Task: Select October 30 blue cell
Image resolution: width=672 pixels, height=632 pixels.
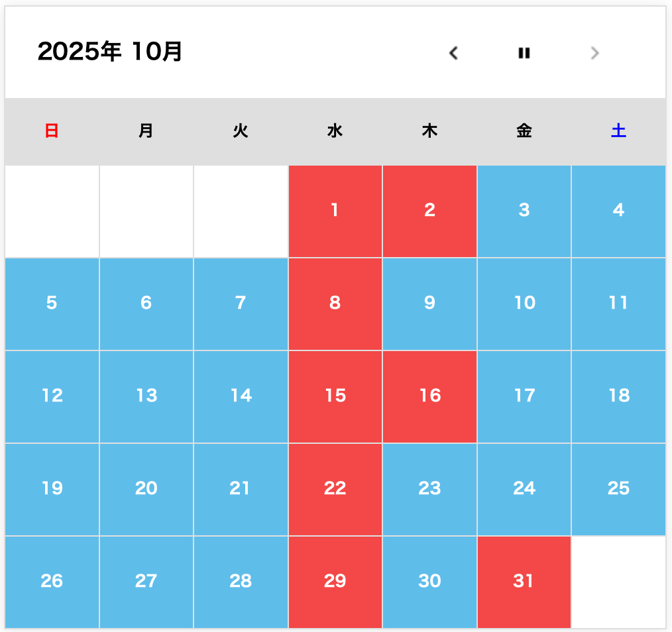Action: [429, 582]
